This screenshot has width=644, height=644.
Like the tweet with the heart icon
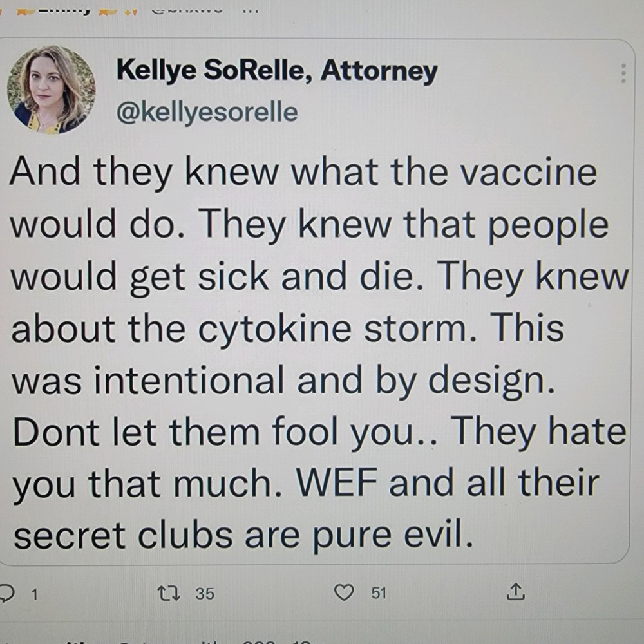[x=344, y=593]
